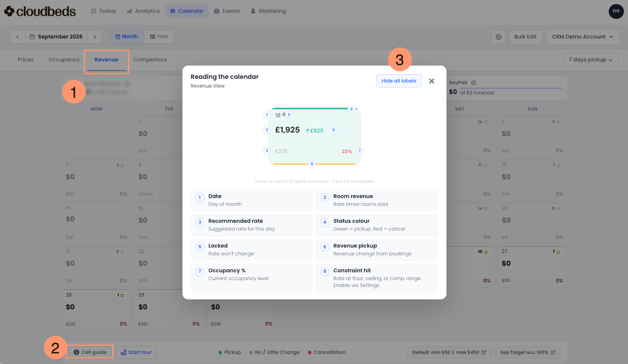The image size is (628, 364).
Task: Click the settings gear icon
Action: (498, 37)
